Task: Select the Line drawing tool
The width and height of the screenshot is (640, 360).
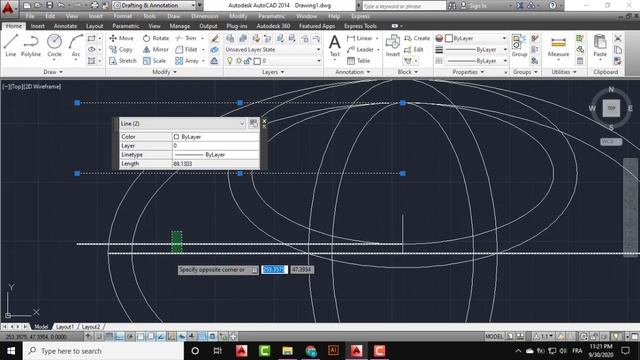Action: coord(11,45)
